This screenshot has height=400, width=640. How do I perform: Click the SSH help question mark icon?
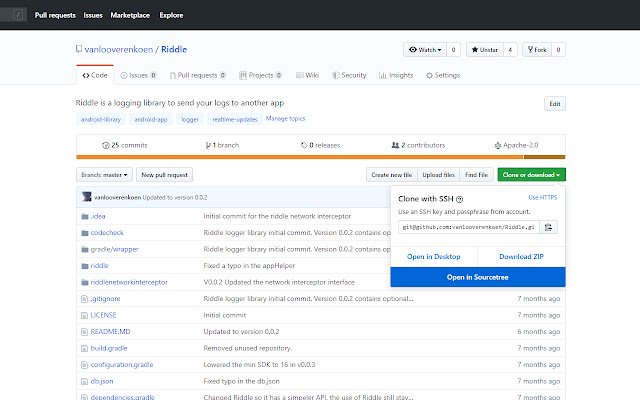[x=459, y=199]
